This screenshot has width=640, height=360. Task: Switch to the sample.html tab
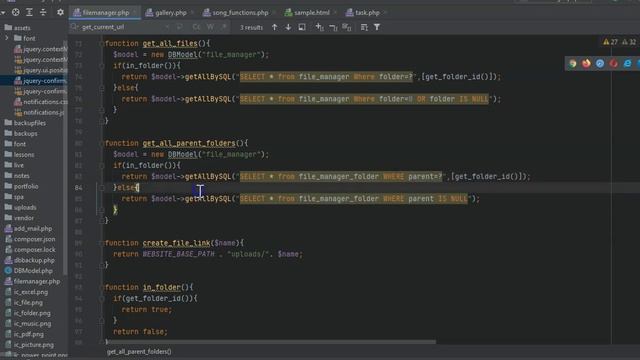(311, 13)
